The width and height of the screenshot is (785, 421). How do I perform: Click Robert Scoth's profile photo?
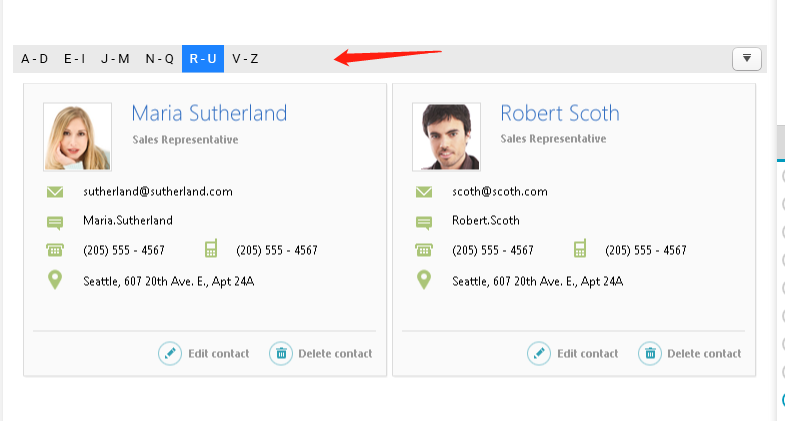pyautogui.click(x=446, y=137)
